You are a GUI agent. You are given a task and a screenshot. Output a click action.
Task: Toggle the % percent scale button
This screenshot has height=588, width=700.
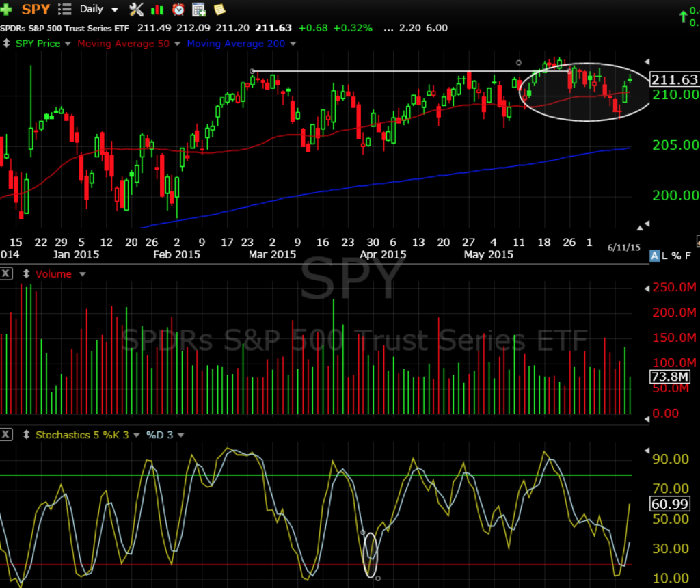(676, 256)
